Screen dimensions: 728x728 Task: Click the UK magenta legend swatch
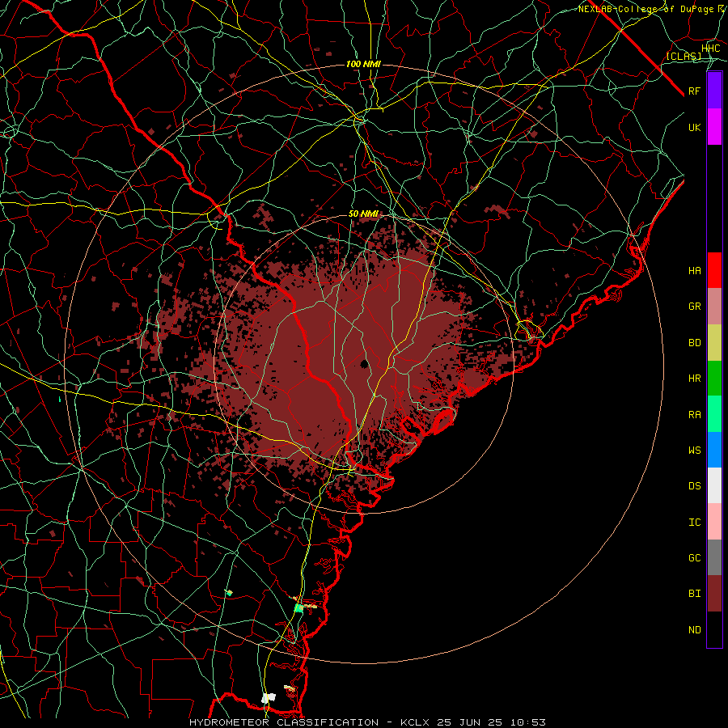714,127
